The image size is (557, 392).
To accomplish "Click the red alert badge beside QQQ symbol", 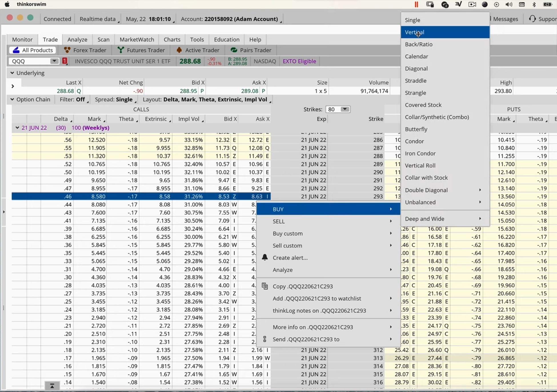I will click(x=65, y=61).
